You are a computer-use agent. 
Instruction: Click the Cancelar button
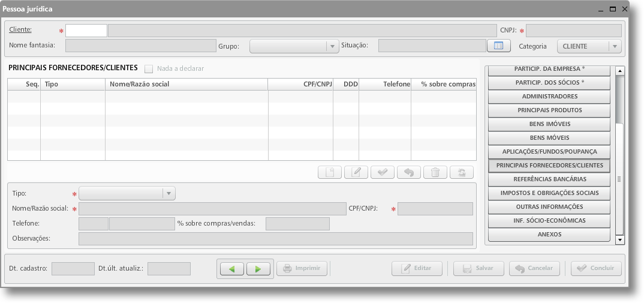pos(534,268)
